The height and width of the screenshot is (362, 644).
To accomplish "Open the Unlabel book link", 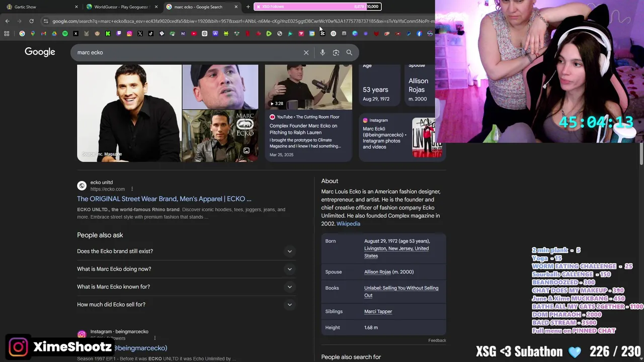I will point(401,292).
